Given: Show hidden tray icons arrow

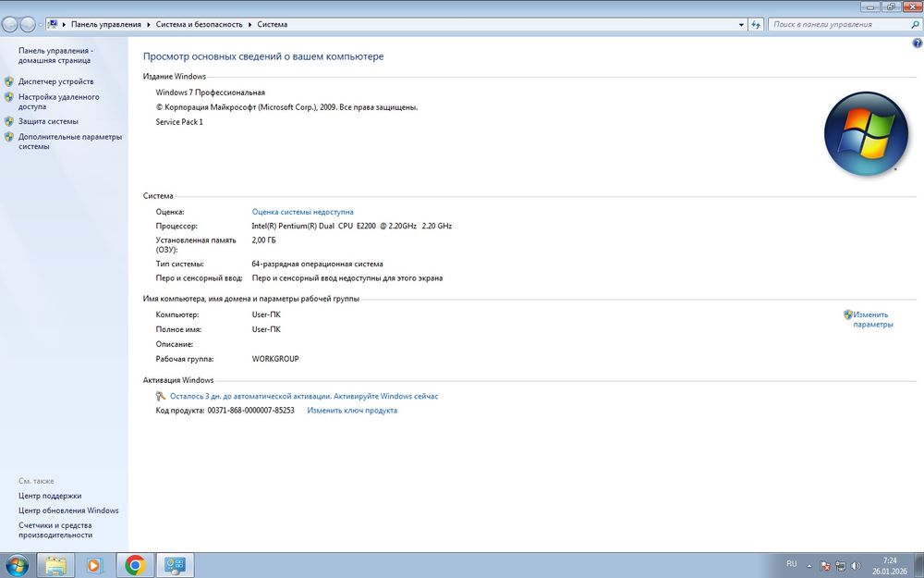Looking at the screenshot, I should pyautogui.click(x=809, y=566).
